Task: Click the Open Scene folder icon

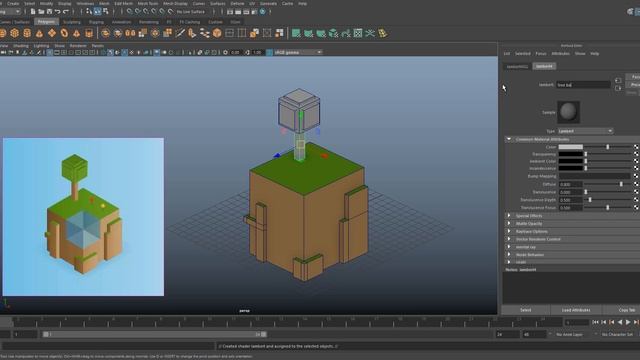Action: [x=41, y=11]
